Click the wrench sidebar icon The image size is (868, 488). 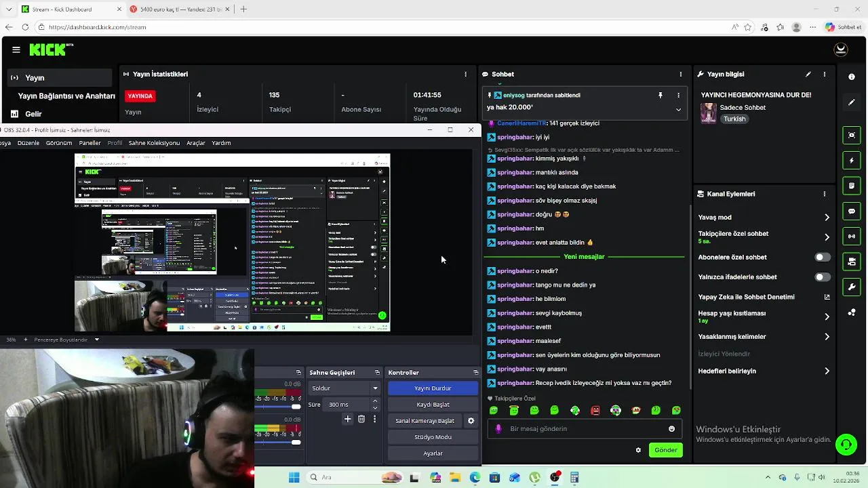[x=852, y=287]
